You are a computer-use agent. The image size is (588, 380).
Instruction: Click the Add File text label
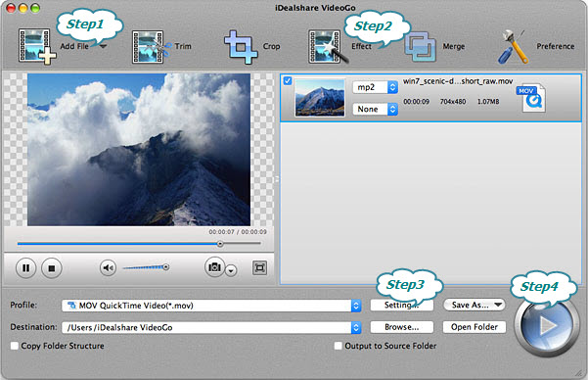pyautogui.click(x=74, y=46)
